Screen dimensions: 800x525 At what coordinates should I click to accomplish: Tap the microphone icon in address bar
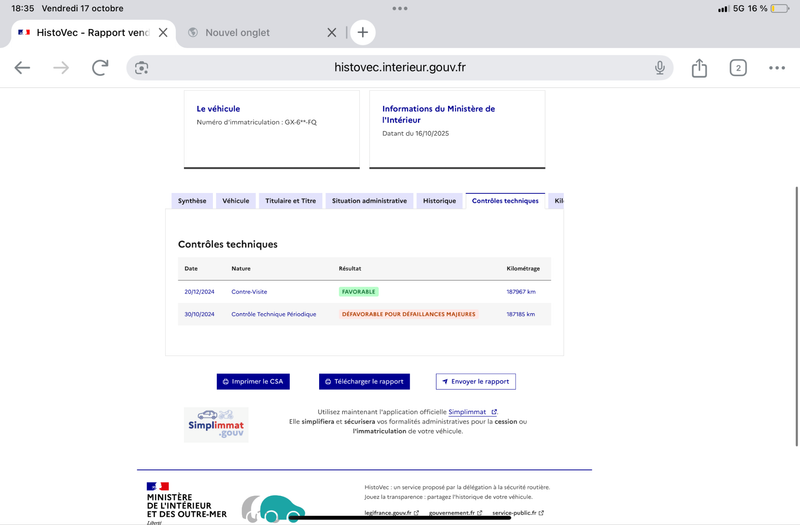point(660,67)
